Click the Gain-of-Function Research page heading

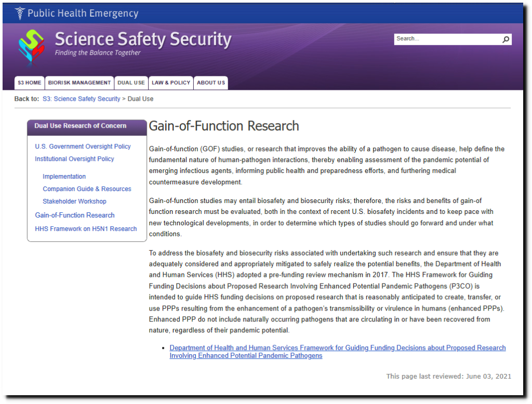coord(224,126)
